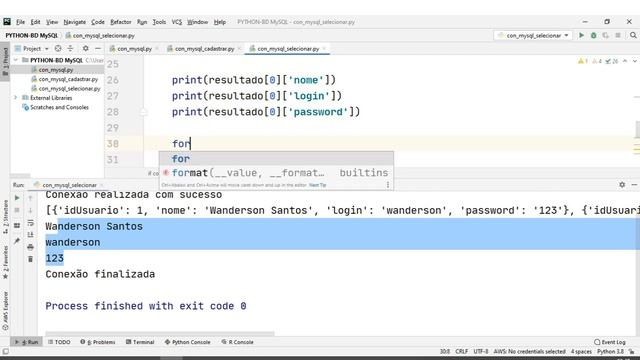Open the Problems tool window
The height and width of the screenshot is (360, 640).
click(98, 342)
